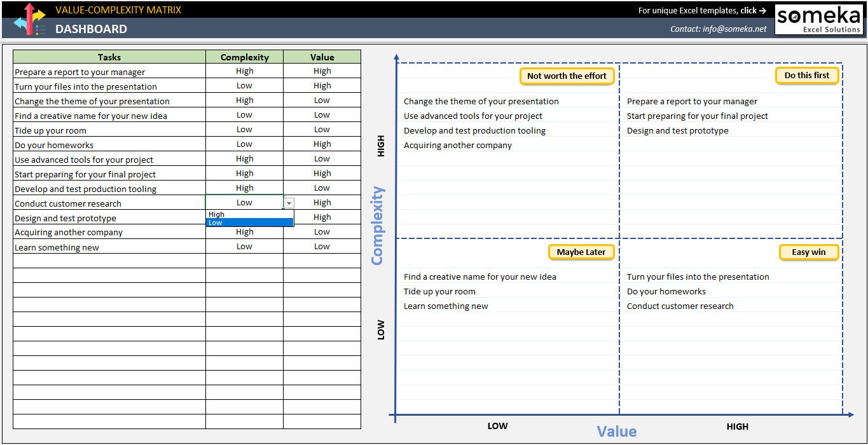Select 'Do your homeworks' in Easy win quadrant

(666, 291)
